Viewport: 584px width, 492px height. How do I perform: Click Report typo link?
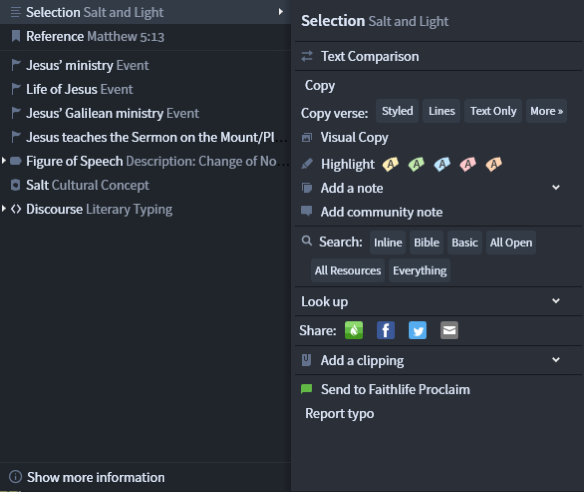pyautogui.click(x=339, y=413)
